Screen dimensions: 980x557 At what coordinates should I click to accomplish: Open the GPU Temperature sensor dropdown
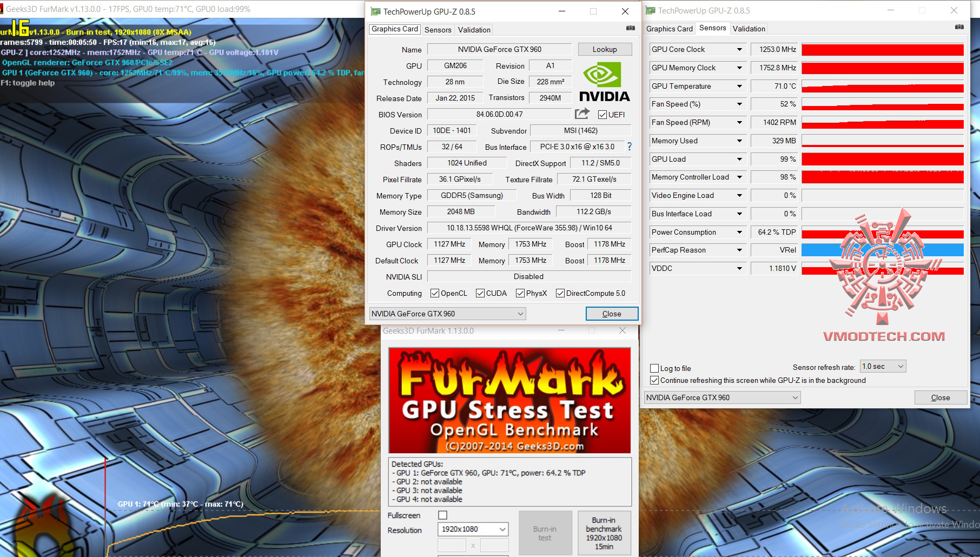pyautogui.click(x=739, y=87)
